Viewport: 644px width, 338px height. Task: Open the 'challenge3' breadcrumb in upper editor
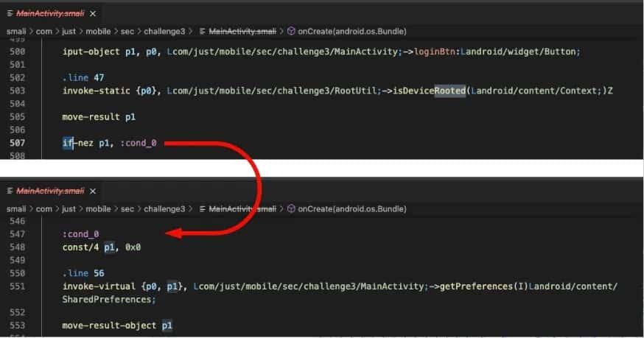pos(165,32)
